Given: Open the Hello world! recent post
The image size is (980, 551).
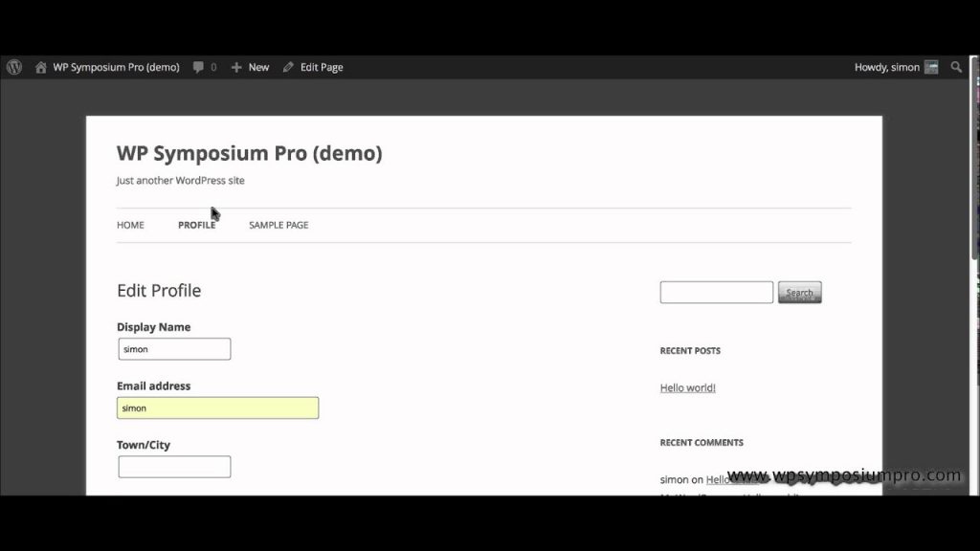Looking at the screenshot, I should (687, 388).
